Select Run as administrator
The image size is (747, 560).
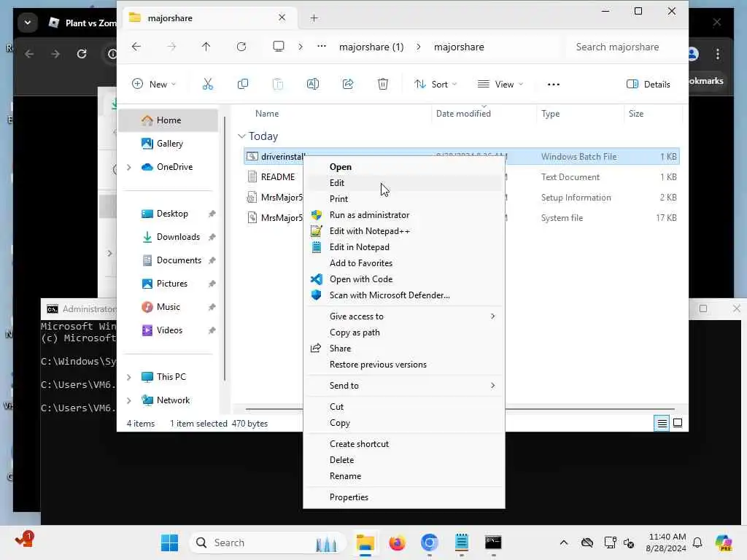404,215
